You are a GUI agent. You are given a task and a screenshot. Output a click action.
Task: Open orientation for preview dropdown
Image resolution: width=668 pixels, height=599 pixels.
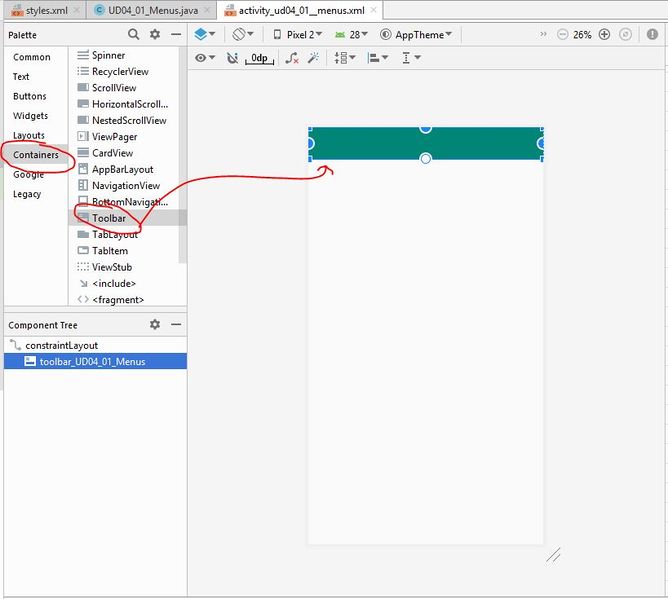coord(243,34)
